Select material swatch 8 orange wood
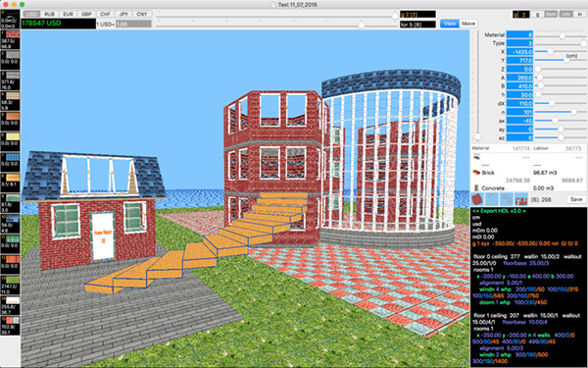 (x=10, y=183)
